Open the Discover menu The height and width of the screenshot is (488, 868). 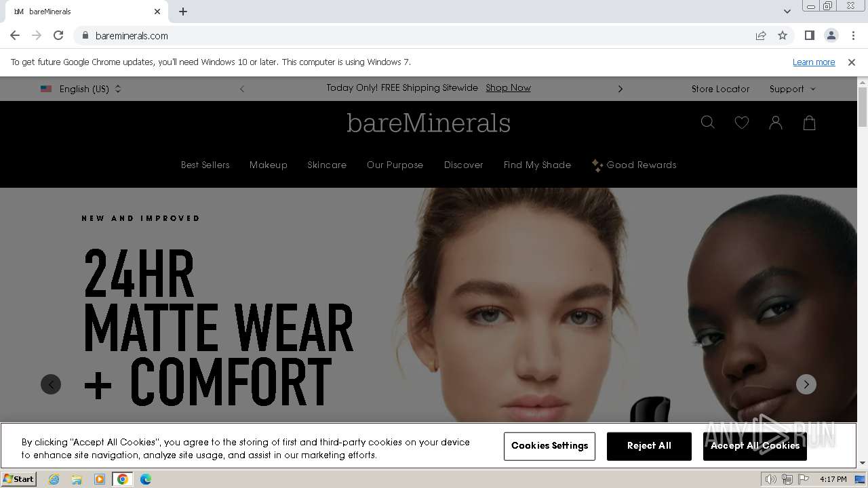464,165
